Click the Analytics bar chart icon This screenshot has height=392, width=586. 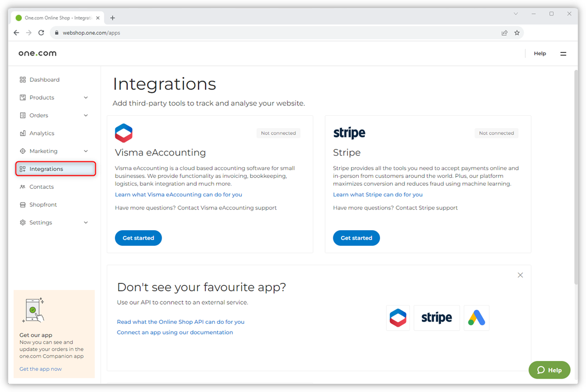point(23,133)
